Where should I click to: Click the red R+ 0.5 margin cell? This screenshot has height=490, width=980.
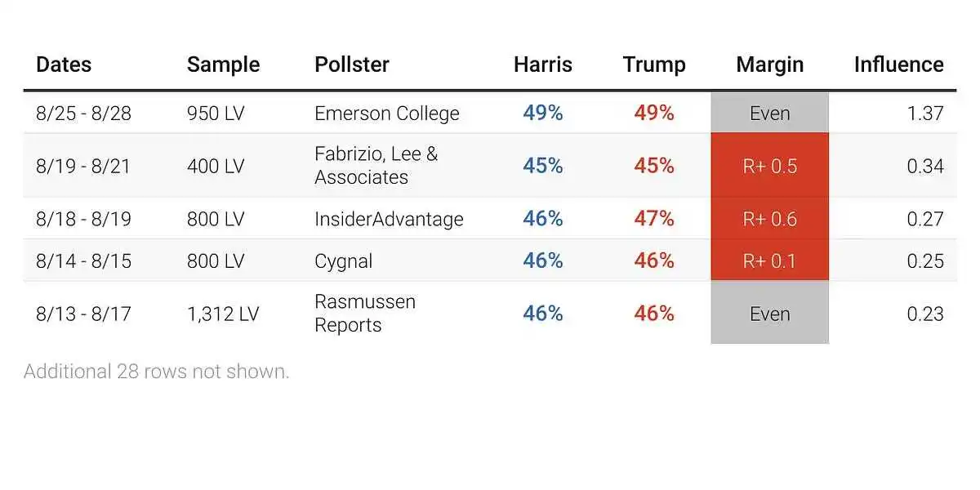coord(769,166)
